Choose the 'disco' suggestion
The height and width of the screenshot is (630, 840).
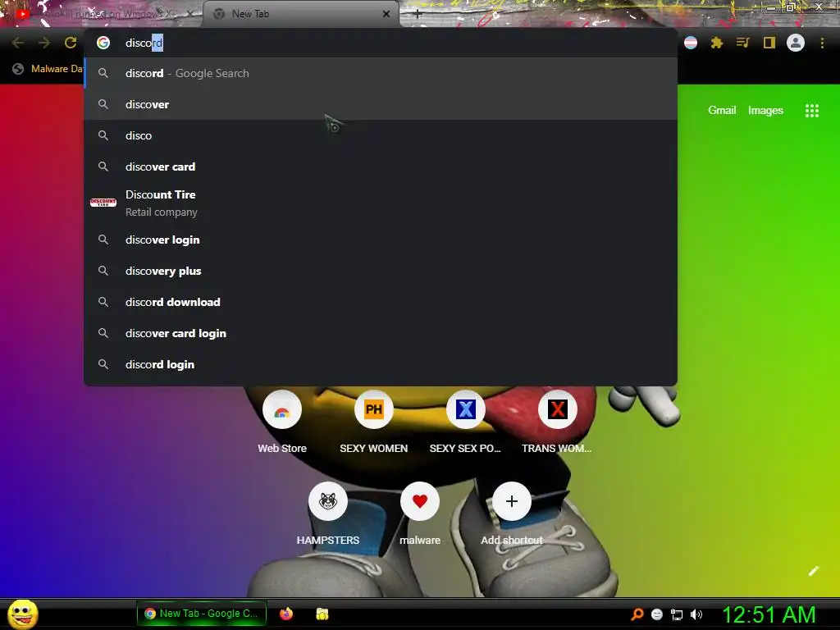click(x=381, y=135)
